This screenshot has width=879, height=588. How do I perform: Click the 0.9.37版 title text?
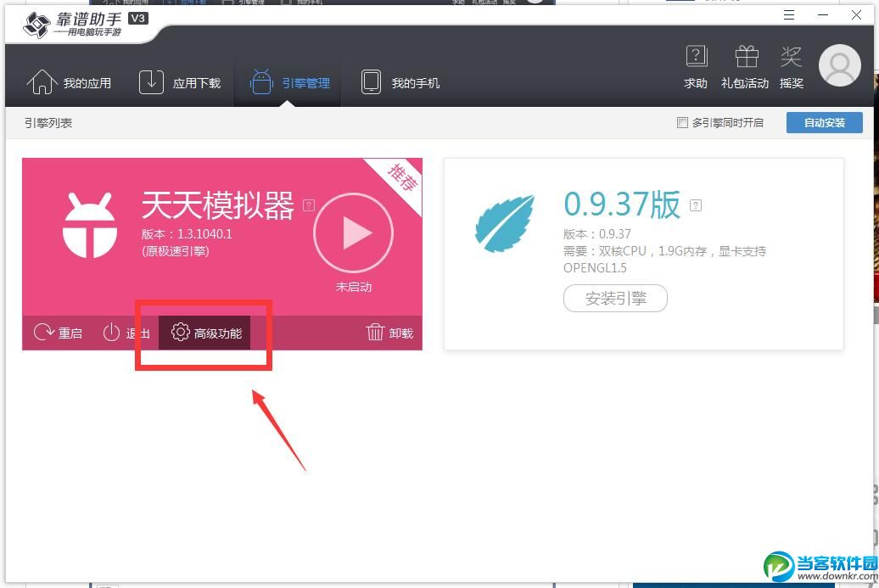(x=622, y=204)
